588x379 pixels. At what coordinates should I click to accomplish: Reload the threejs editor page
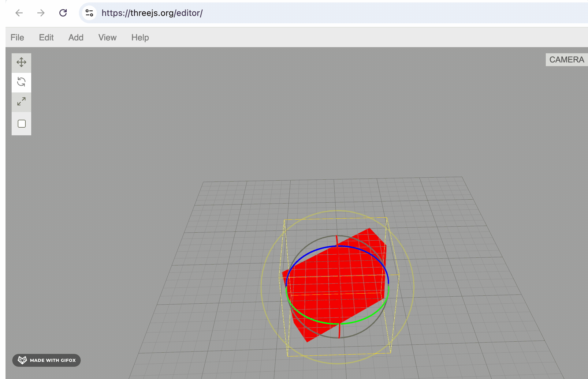63,13
